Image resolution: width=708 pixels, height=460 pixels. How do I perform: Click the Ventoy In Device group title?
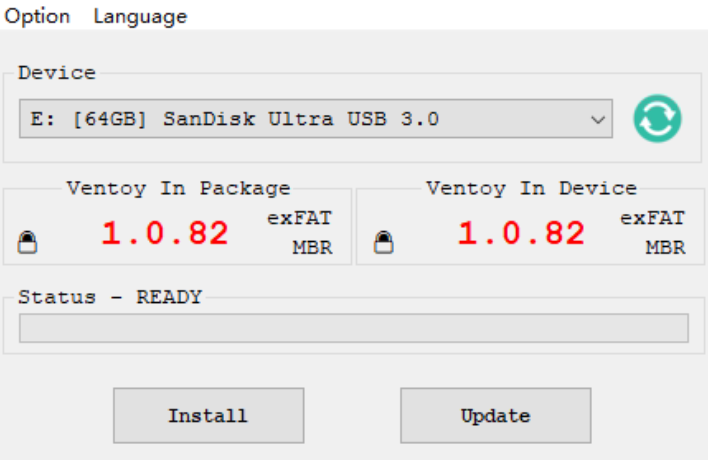click(x=531, y=188)
